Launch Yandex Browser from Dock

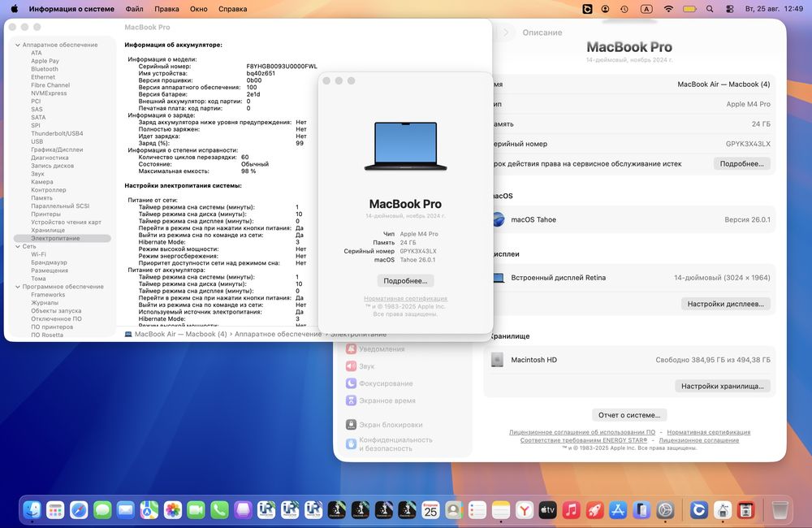[524, 510]
